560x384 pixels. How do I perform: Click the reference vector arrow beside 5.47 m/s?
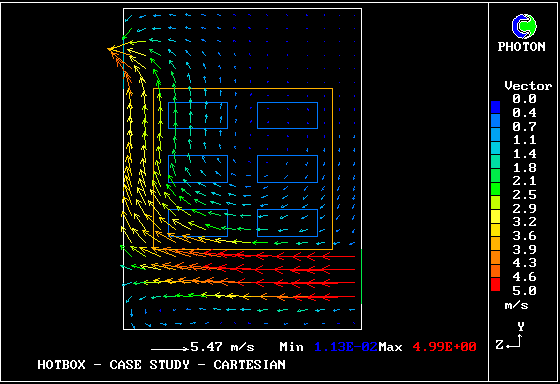click(170, 349)
